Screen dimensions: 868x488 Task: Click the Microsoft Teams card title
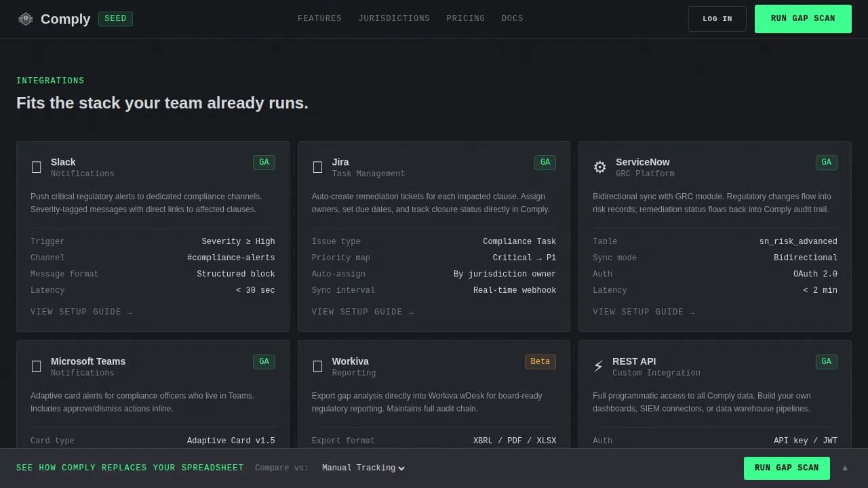click(x=88, y=361)
